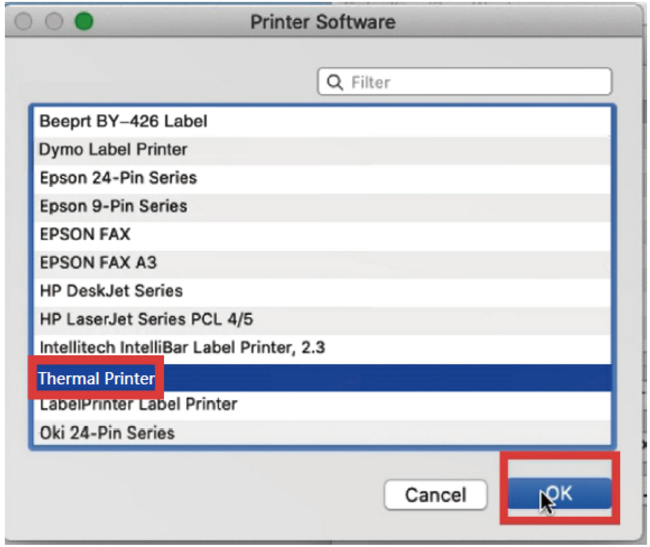Select EPSON FAX A3 entry
Screen dimensions: 650x547
322,263
